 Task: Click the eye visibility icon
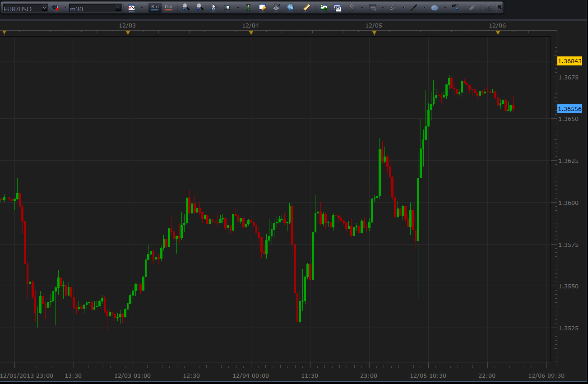point(276,7)
